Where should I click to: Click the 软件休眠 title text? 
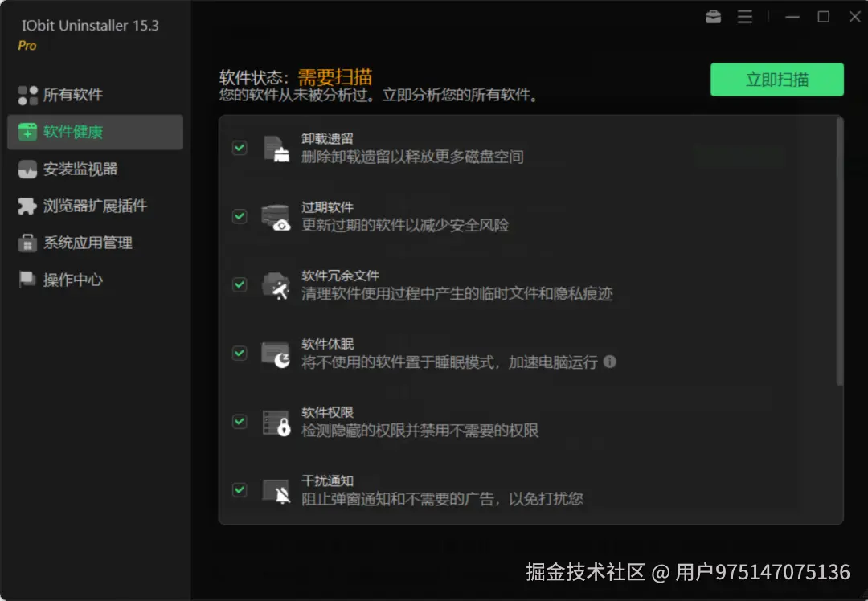pyautogui.click(x=327, y=344)
